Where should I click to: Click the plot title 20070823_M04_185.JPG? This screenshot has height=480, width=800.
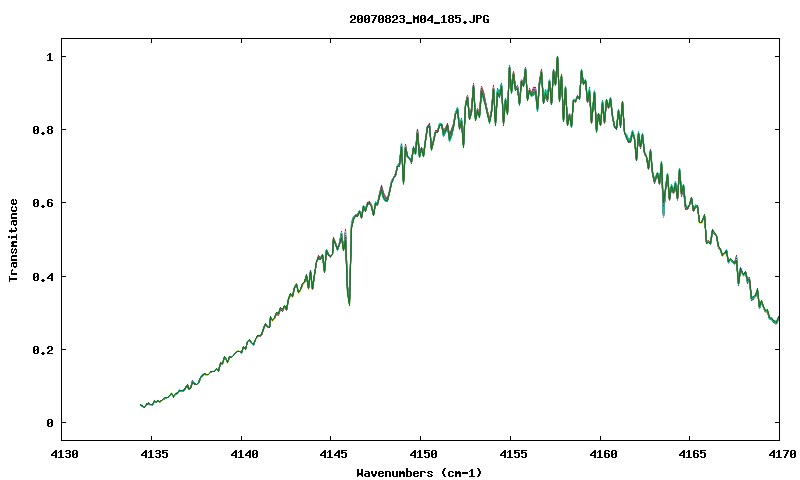(419, 19)
